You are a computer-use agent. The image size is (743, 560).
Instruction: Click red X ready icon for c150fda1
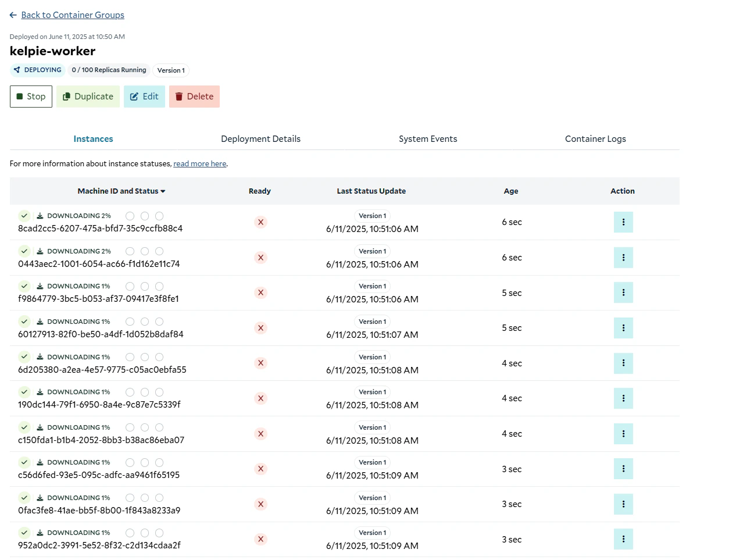pos(260,434)
